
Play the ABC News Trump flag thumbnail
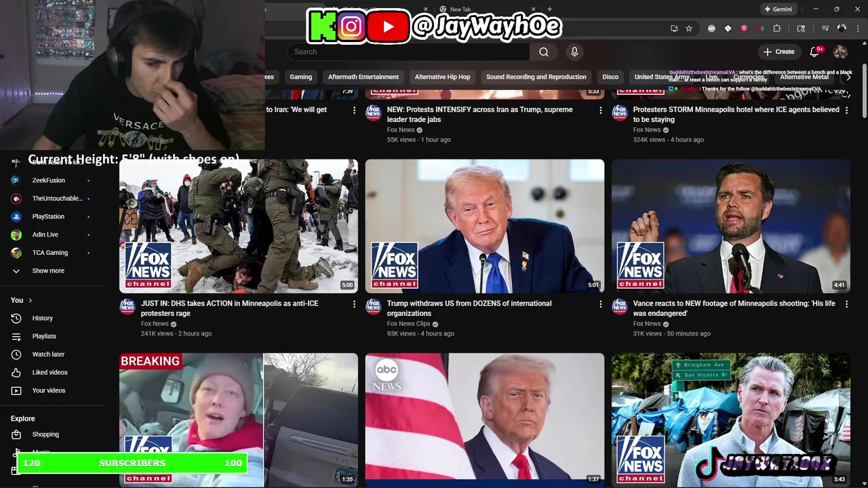[x=485, y=420]
